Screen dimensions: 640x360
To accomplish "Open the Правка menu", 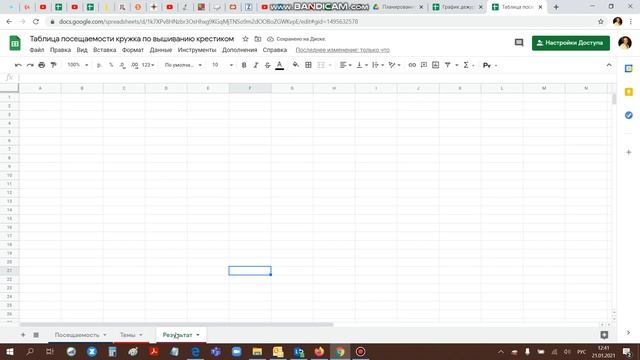I will [x=60, y=50].
